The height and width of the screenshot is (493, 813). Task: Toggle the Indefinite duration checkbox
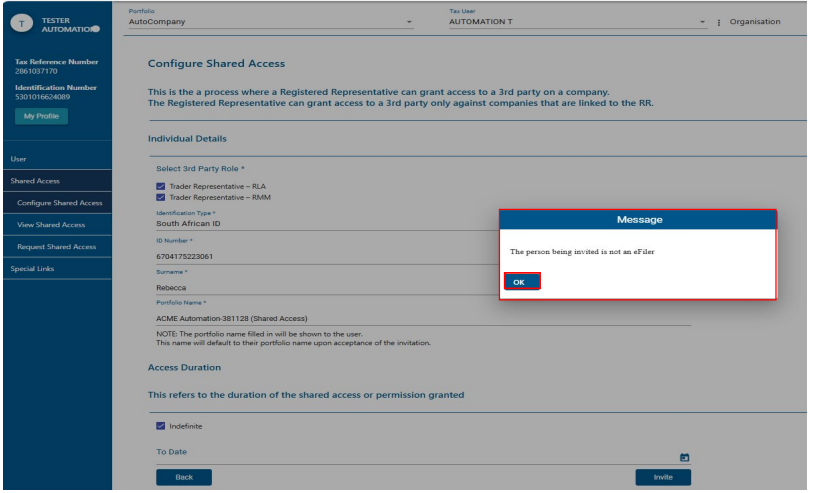tap(161, 426)
